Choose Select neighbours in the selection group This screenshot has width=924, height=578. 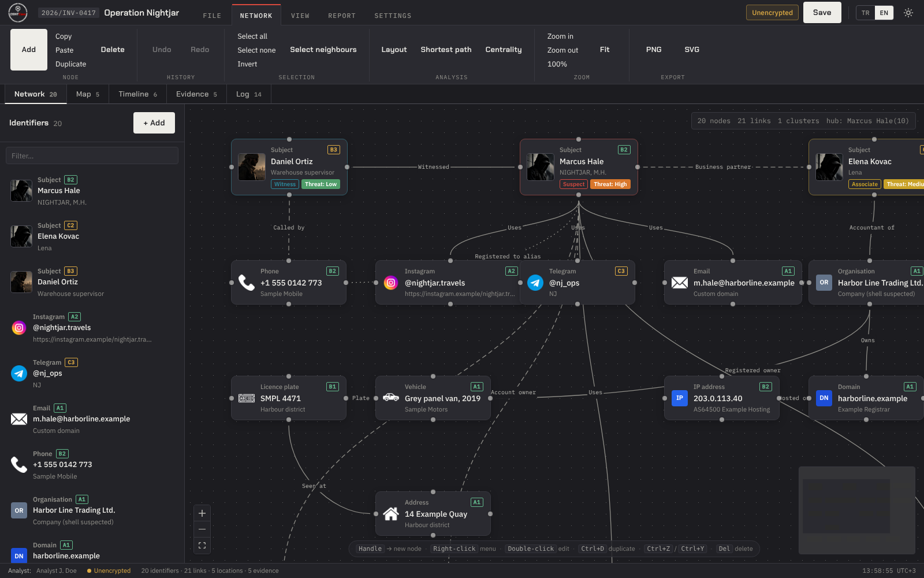tap(323, 50)
